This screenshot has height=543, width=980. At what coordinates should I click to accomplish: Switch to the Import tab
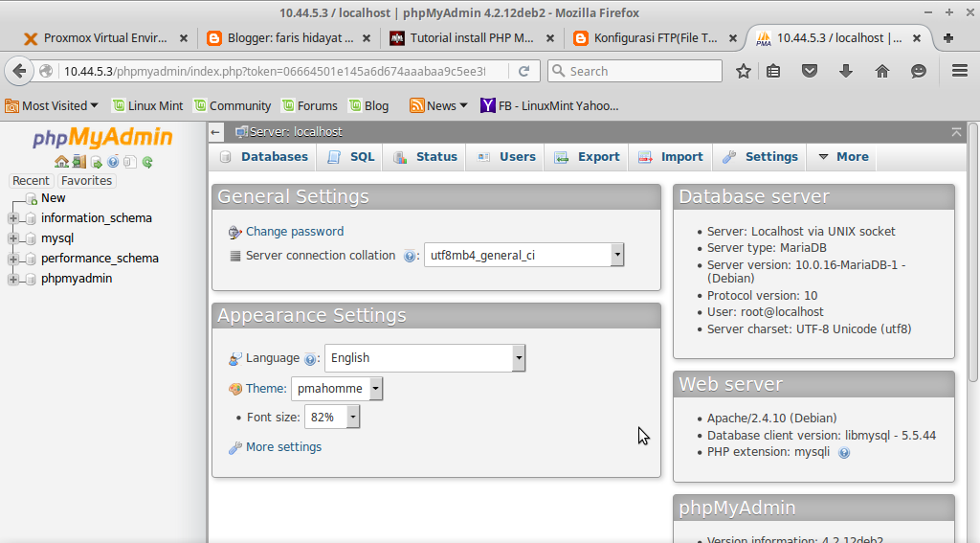click(x=670, y=156)
